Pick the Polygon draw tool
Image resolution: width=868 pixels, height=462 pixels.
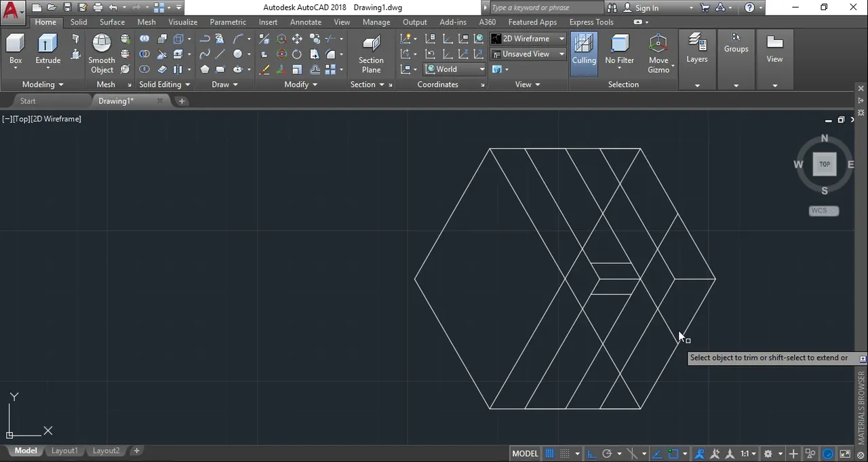tap(205, 69)
